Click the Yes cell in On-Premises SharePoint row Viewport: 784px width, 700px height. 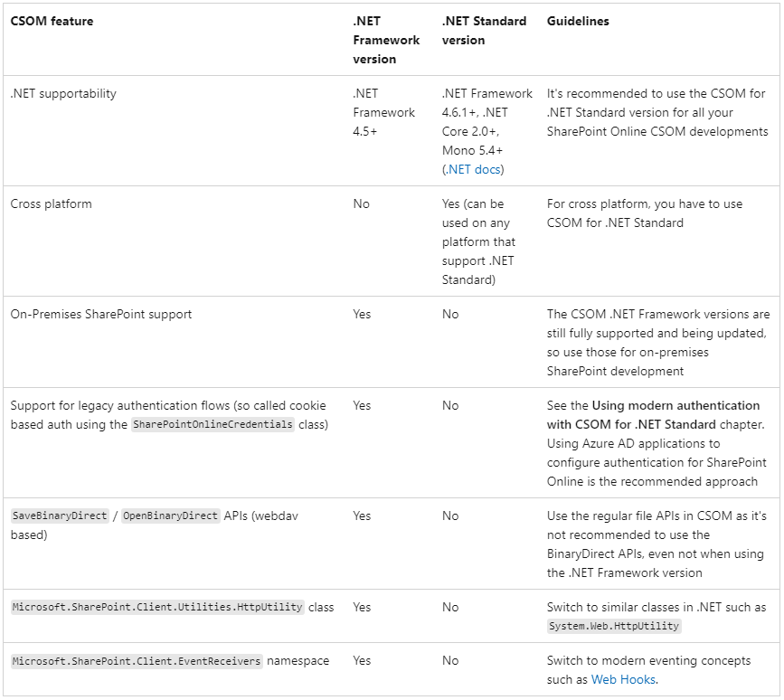[362, 314]
